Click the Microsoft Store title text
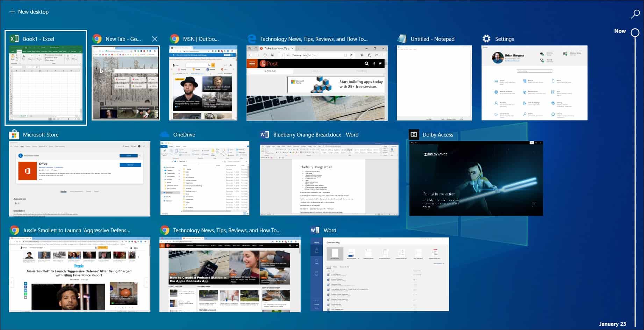Image resolution: width=644 pixels, height=330 pixels. point(41,134)
